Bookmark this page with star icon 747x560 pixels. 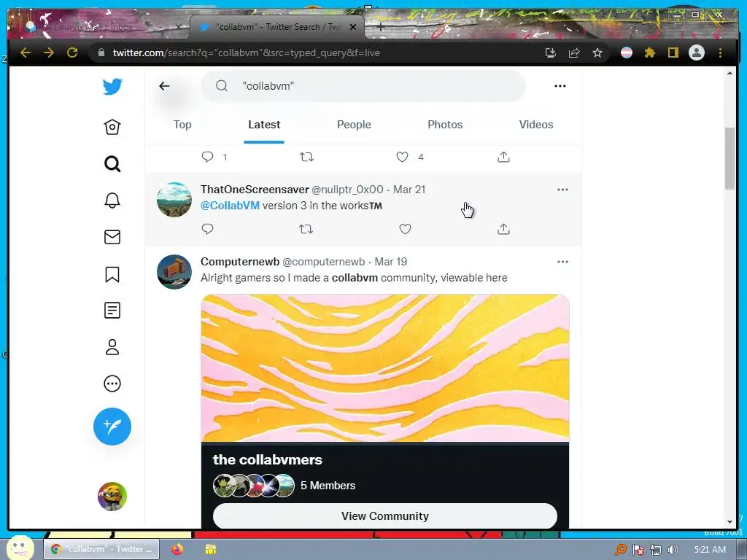click(597, 52)
